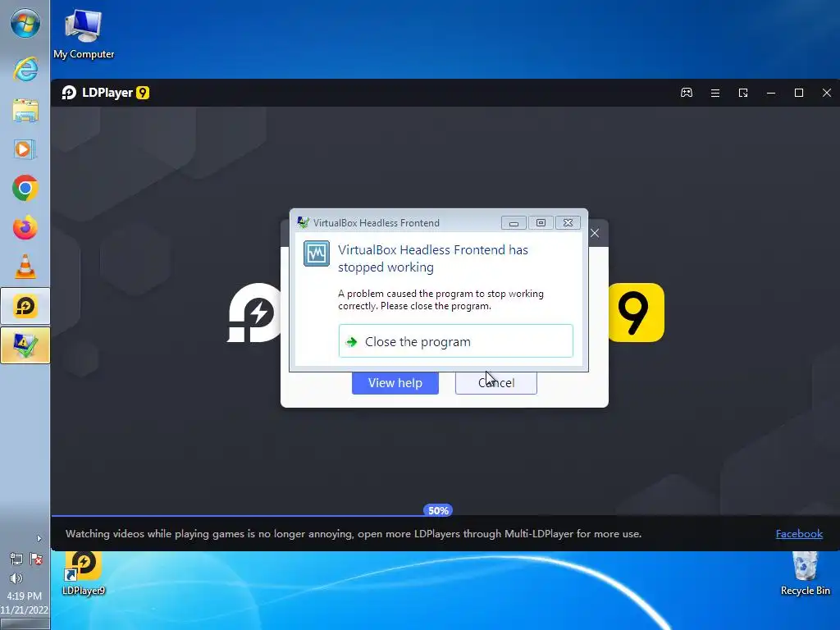
Task: Maximize the LDPlayer window
Action: pos(799,93)
